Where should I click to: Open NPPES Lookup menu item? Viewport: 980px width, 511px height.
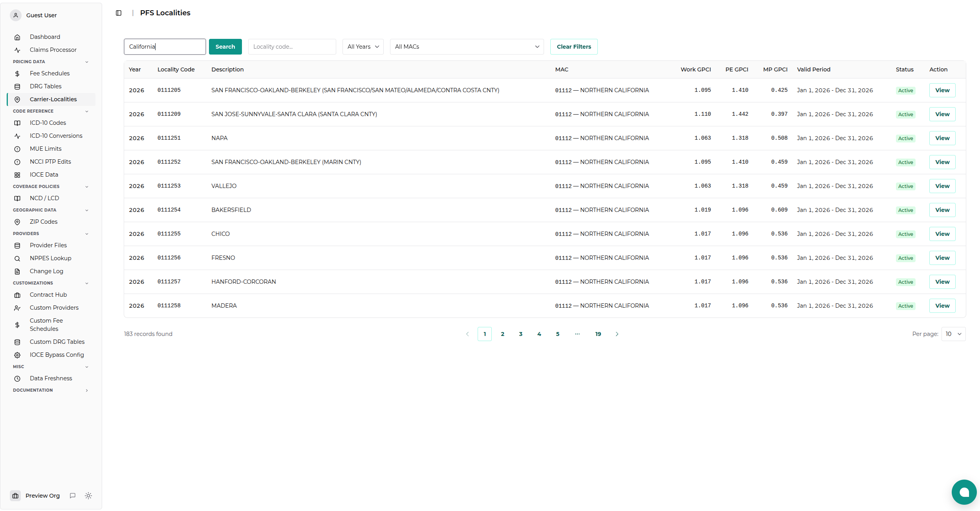click(x=50, y=258)
